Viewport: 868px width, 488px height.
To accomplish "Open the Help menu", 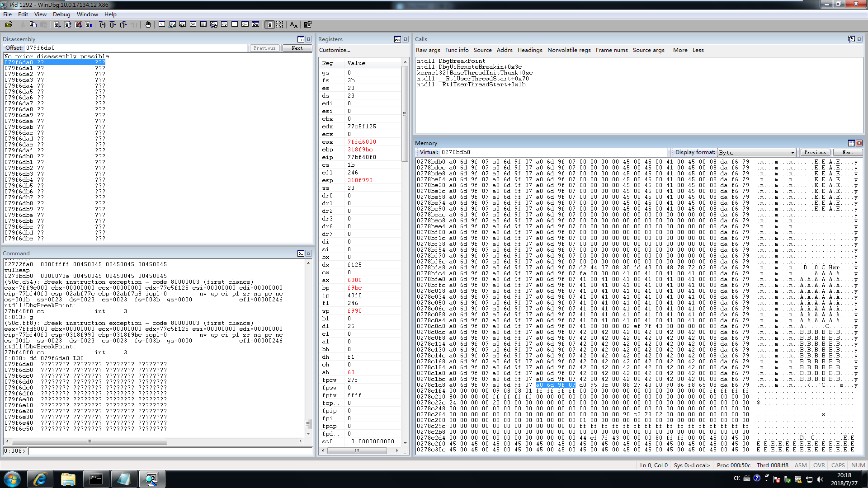I will 110,14.
